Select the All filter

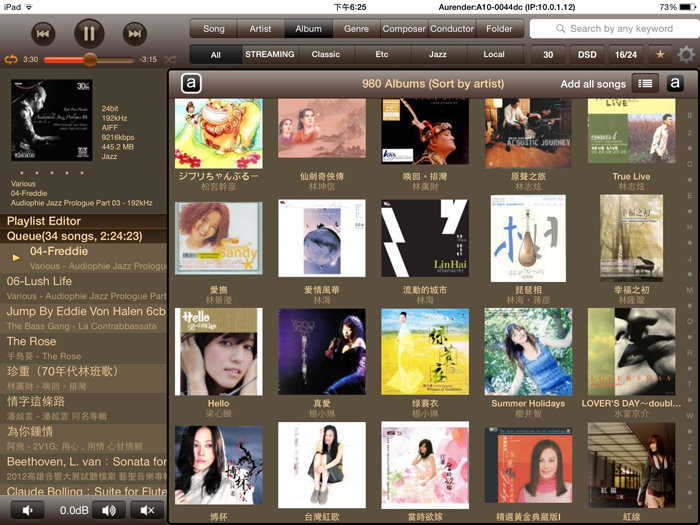[216, 54]
